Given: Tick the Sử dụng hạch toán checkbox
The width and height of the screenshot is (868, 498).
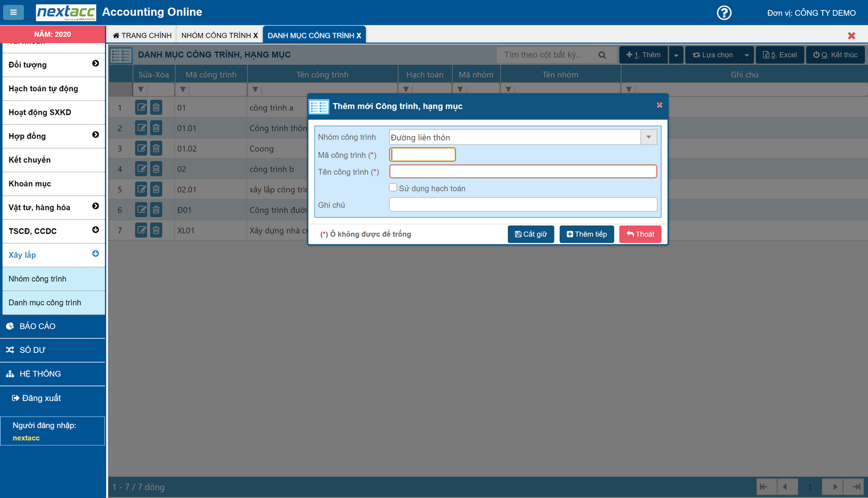Looking at the screenshot, I should (x=393, y=188).
